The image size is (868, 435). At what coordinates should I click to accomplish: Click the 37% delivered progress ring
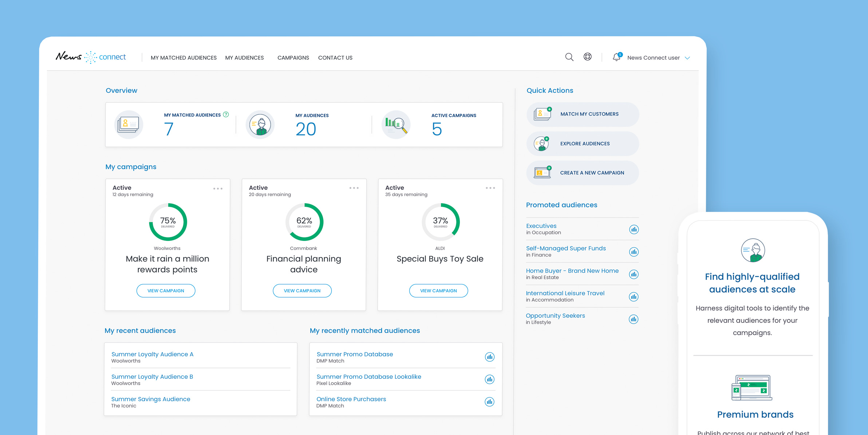pos(441,222)
